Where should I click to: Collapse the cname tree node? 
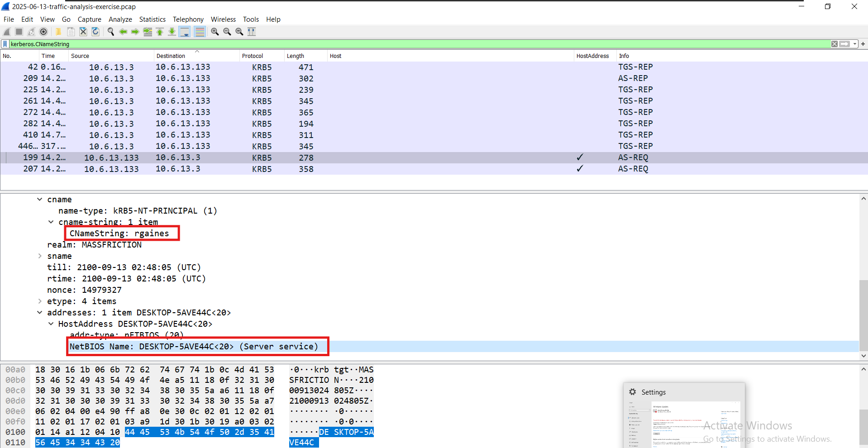(x=40, y=200)
